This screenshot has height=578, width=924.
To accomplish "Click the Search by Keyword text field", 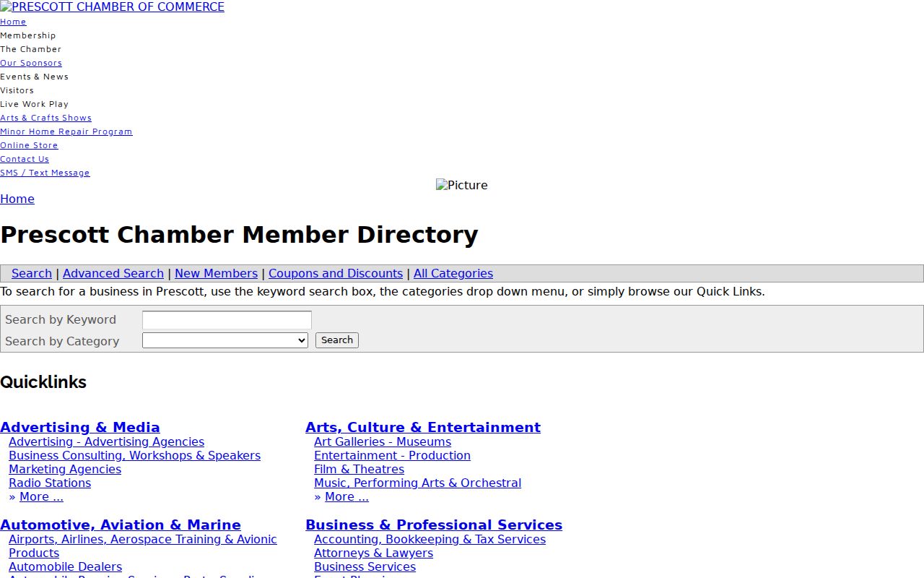I will 227,320.
